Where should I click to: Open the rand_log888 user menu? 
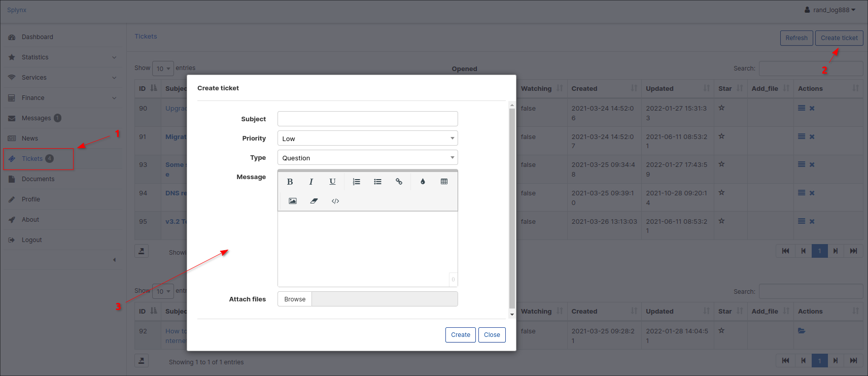pos(830,10)
